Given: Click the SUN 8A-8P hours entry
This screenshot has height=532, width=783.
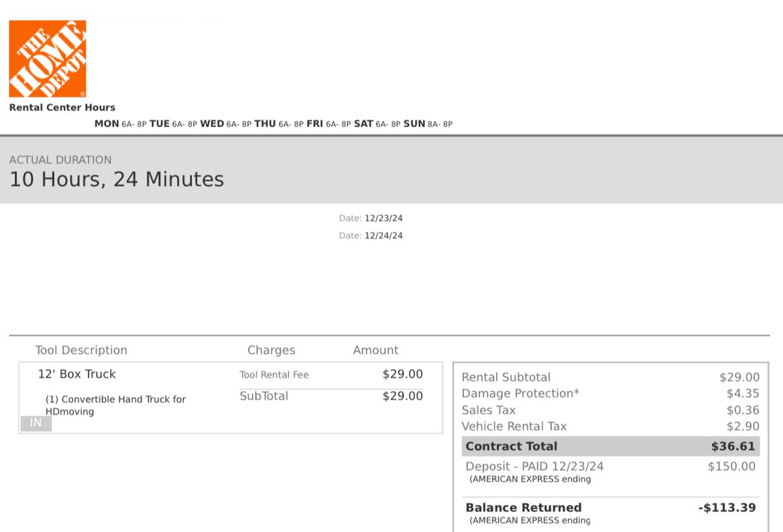Looking at the screenshot, I should [428, 124].
